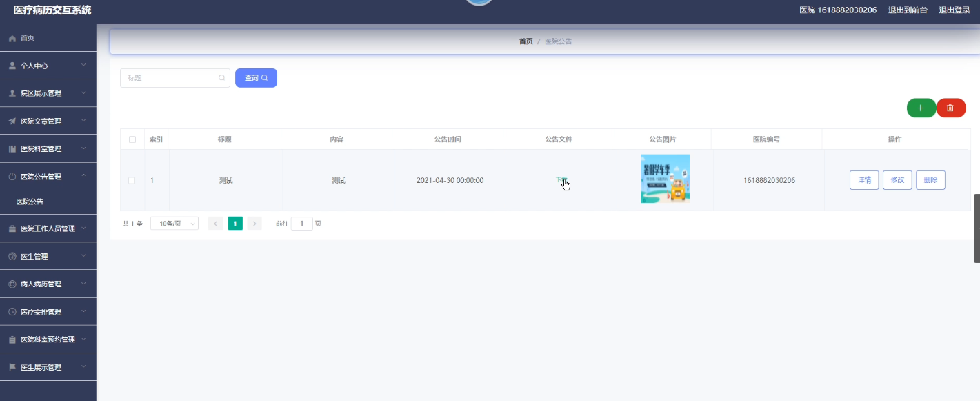Click 退出到前台 in the top bar

click(908, 10)
